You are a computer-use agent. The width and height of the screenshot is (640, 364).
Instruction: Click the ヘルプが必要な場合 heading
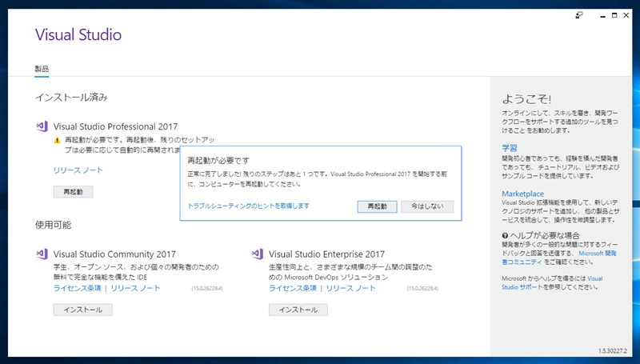coord(545,235)
